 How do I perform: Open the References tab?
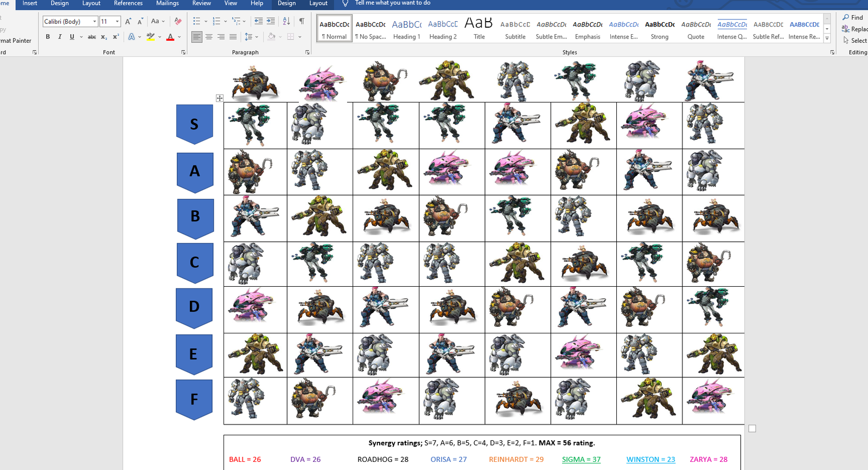[128, 3]
